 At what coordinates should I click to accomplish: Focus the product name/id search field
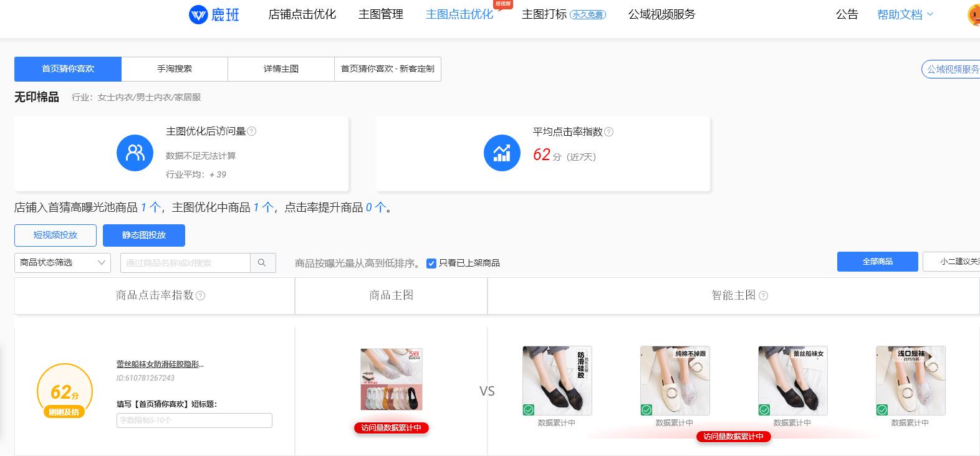(185, 263)
